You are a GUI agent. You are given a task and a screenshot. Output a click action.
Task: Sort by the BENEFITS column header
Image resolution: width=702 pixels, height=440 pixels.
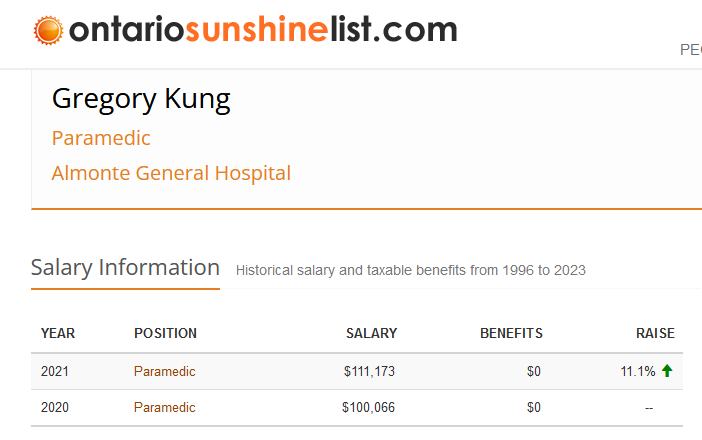pos(511,333)
